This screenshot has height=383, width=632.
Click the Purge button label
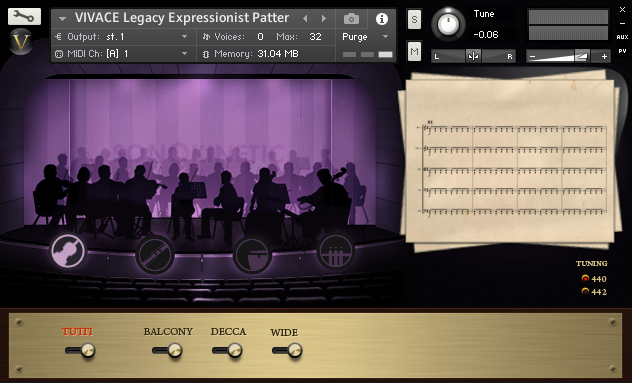coord(355,37)
